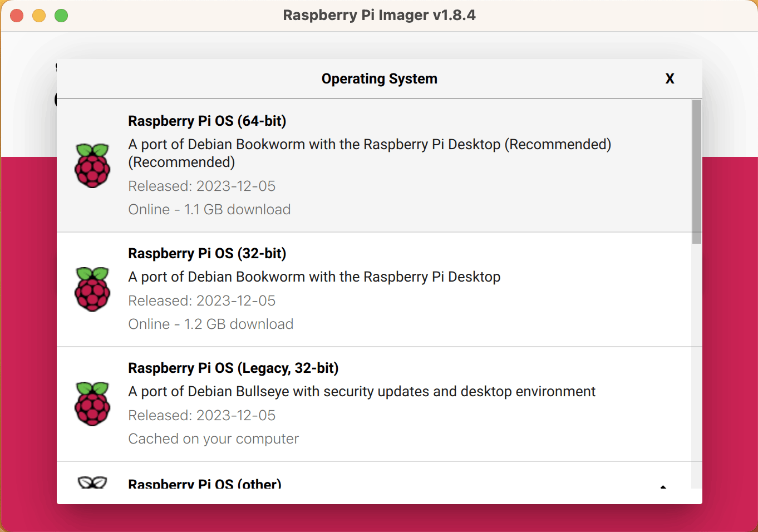758x532 pixels.
Task: Minimize the window with the yellow button
Action: [x=39, y=16]
